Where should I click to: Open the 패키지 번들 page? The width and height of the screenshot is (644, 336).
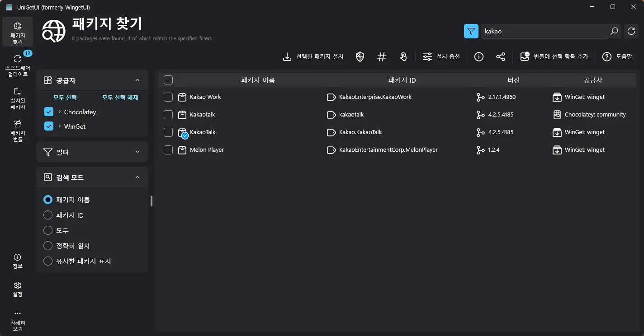pyautogui.click(x=18, y=131)
